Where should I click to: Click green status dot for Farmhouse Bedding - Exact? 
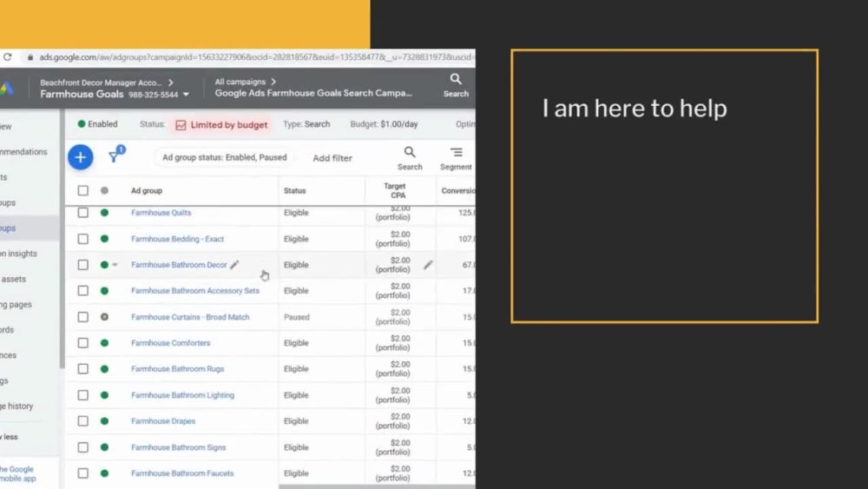pos(104,239)
